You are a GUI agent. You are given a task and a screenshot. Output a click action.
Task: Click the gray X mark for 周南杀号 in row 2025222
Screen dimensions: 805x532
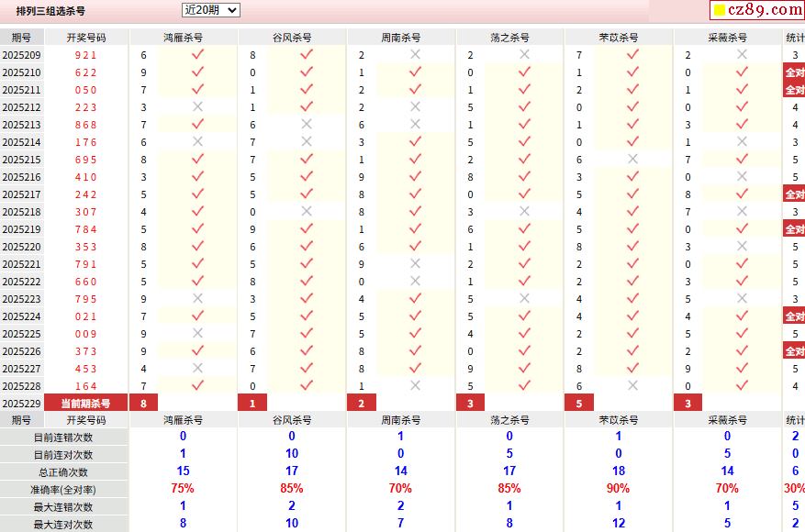point(415,281)
